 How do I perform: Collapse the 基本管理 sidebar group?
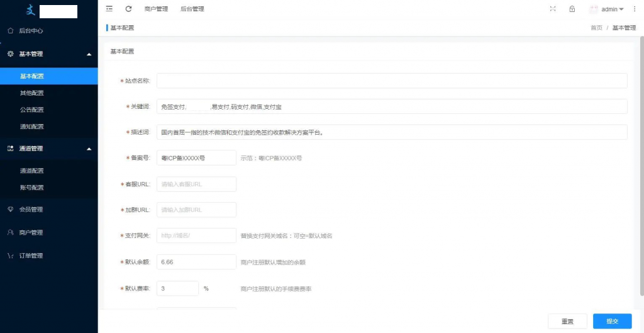(x=89, y=54)
